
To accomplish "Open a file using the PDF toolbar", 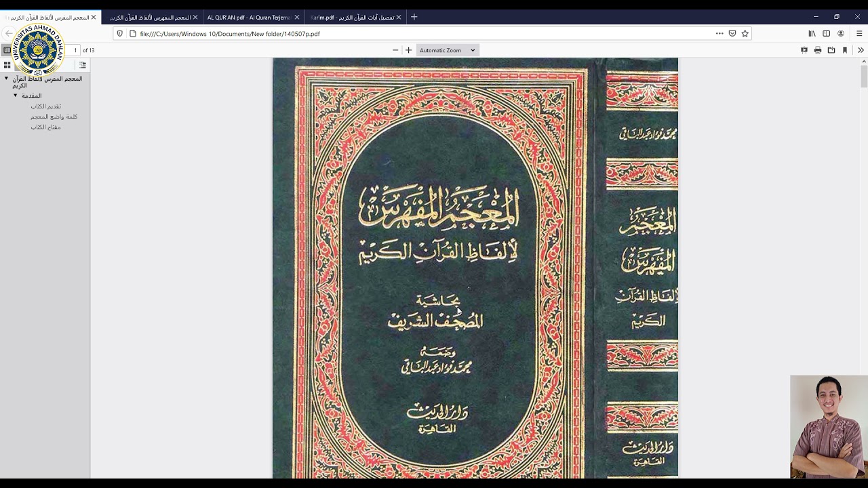I will point(831,50).
